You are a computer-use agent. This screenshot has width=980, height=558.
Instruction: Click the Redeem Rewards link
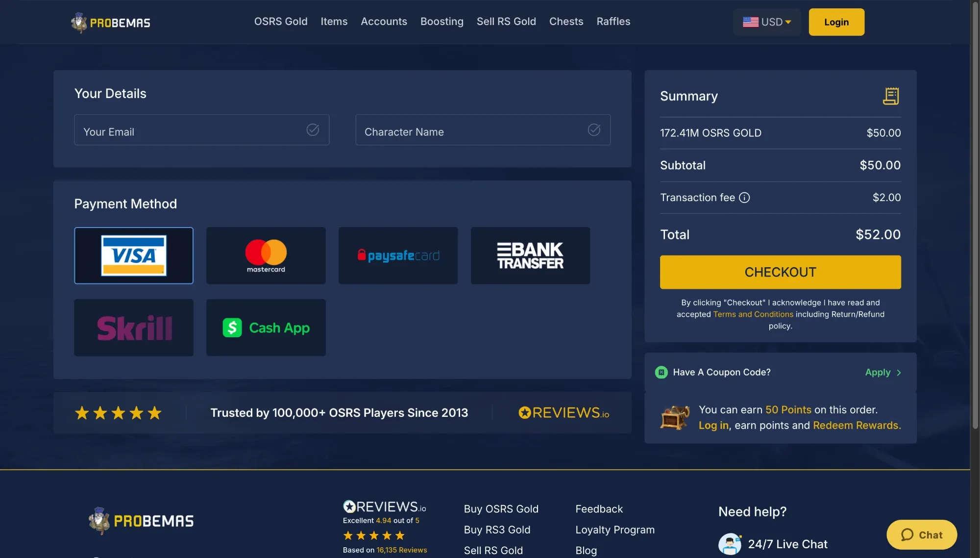856,426
